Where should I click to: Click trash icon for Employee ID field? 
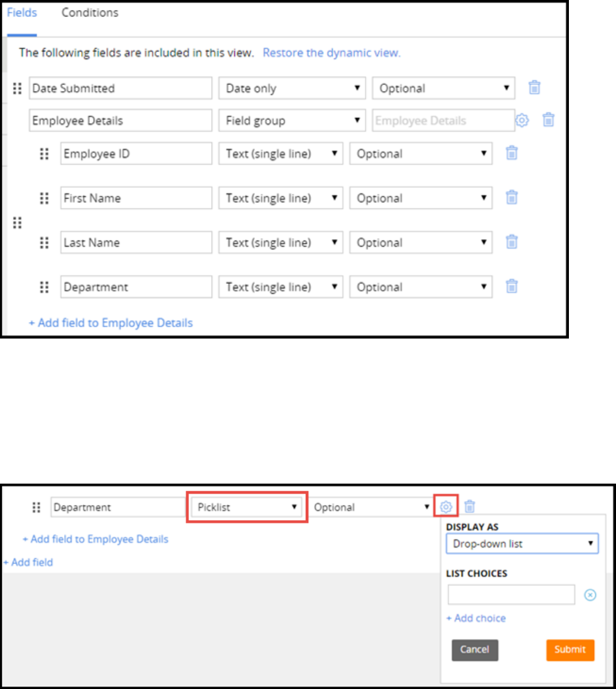click(512, 153)
